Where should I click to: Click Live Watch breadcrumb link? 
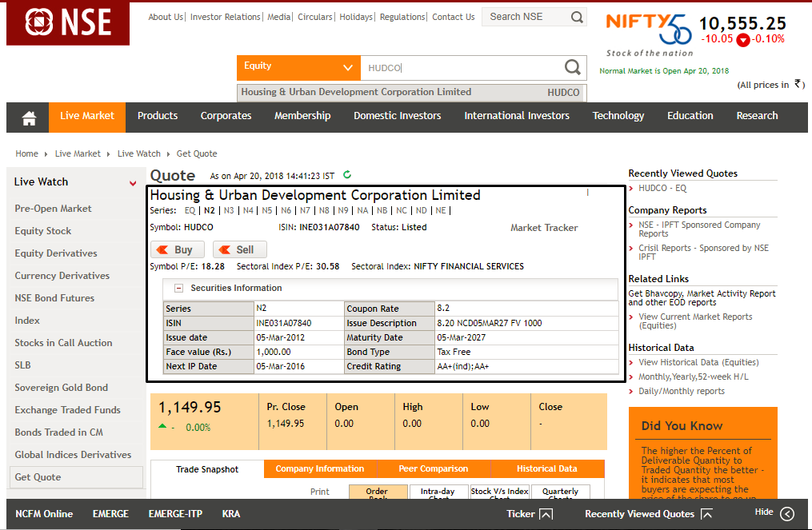tap(138, 153)
